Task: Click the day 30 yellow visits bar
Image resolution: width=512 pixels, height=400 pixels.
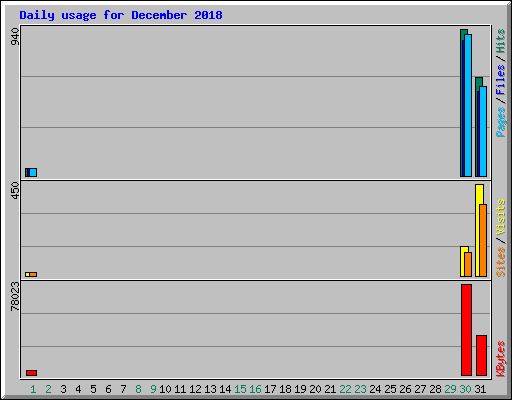Action: [x=462, y=261]
